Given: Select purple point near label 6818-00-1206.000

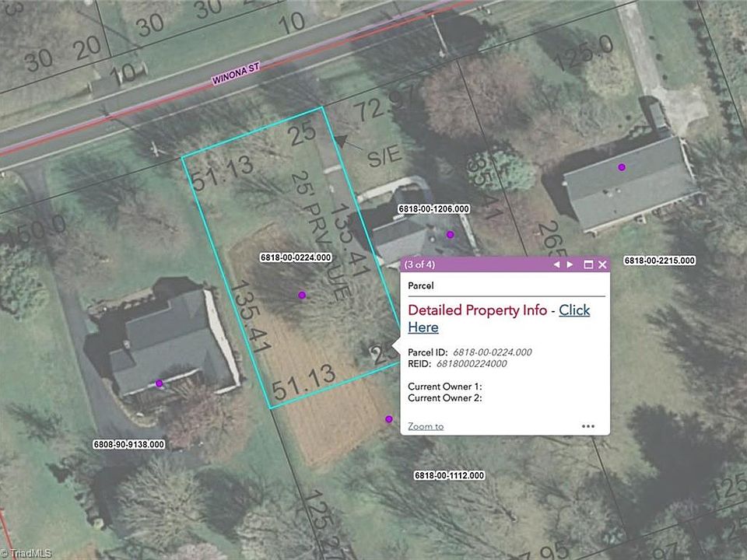Looking at the screenshot, I should click(450, 234).
